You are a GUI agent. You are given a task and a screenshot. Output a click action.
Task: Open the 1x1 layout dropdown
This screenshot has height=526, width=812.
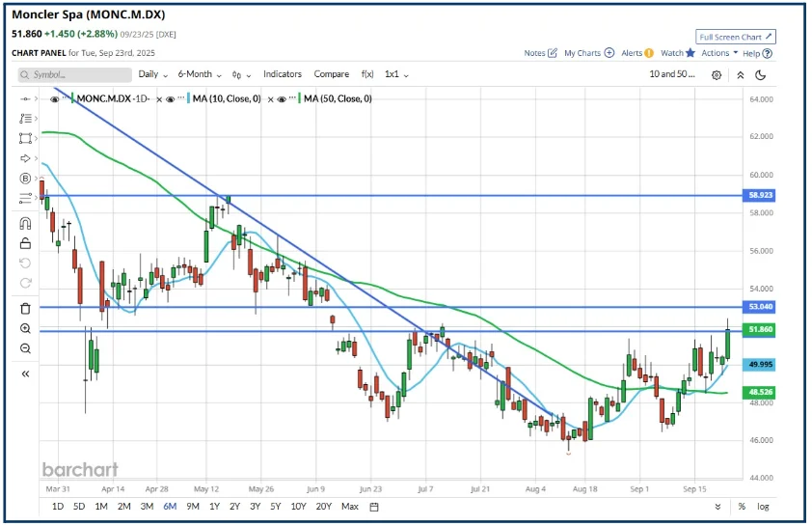click(396, 74)
